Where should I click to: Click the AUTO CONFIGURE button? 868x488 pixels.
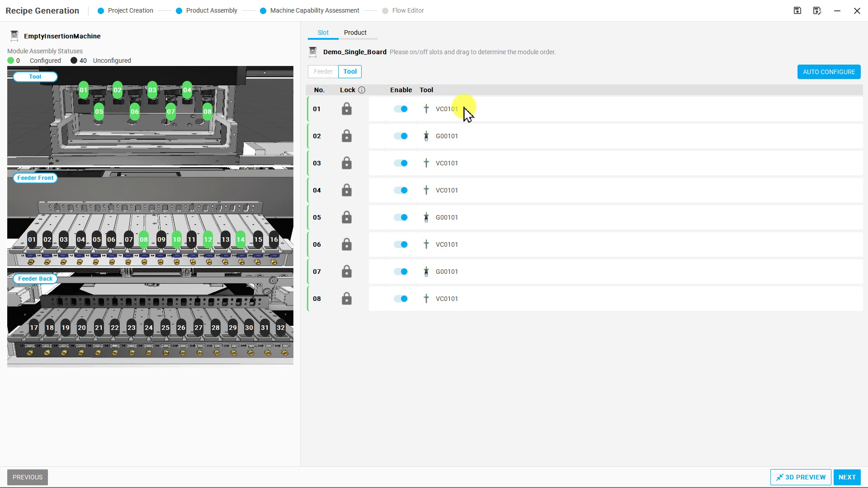pyautogui.click(x=829, y=72)
